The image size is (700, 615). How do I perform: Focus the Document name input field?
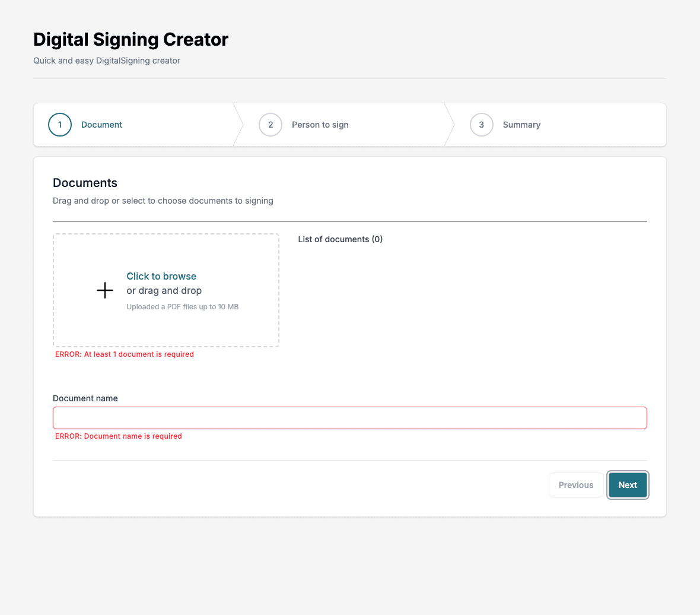click(349, 418)
